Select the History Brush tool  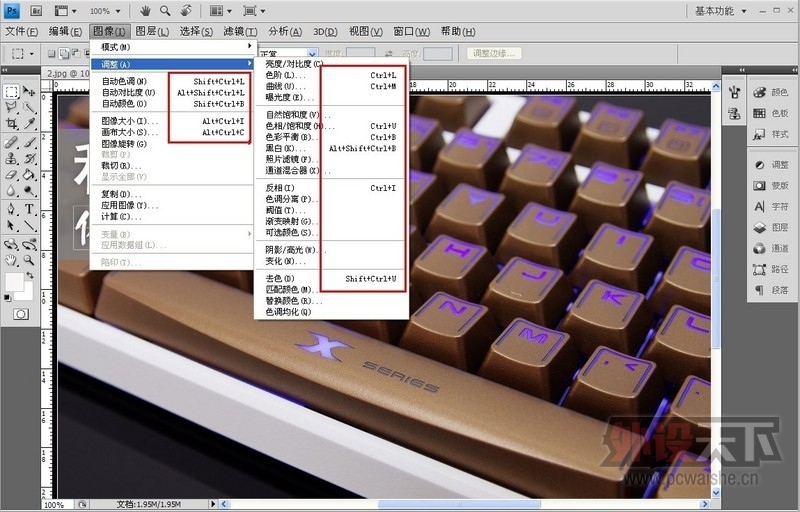coord(29,159)
